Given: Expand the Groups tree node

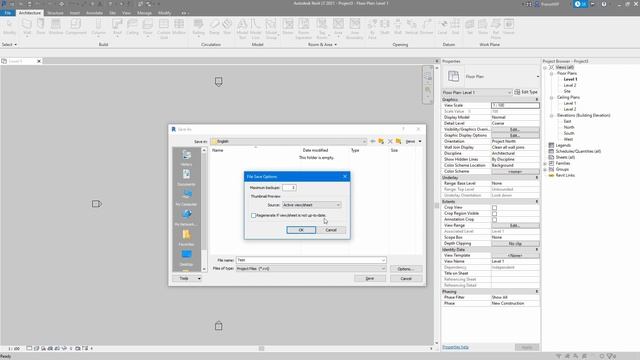Looking at the screenshot, I should [x=545, y=169].
